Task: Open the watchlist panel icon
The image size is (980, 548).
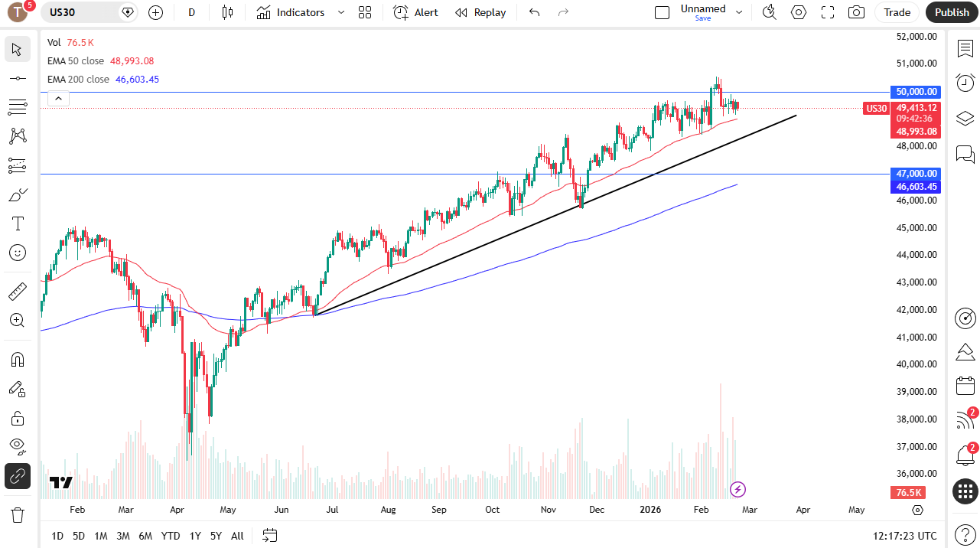Action: (965, 47)
